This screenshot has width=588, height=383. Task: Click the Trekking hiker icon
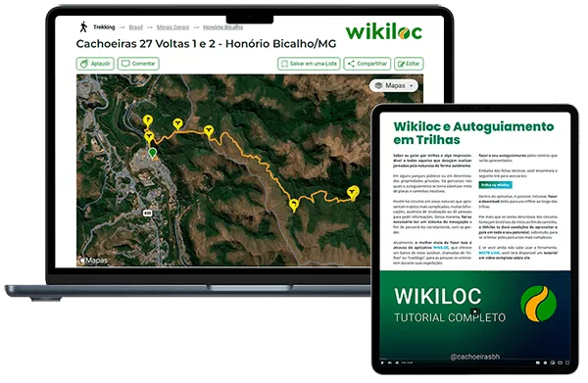pos(83,27)
